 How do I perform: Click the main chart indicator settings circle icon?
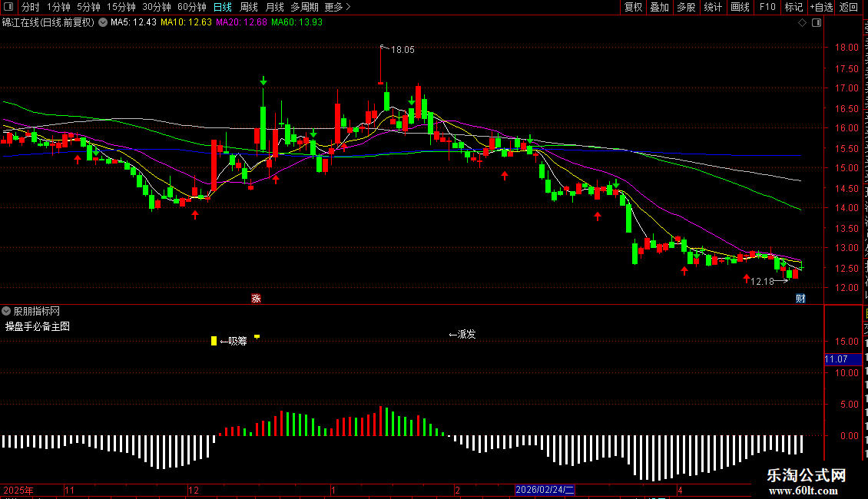(x=103, y=22)
